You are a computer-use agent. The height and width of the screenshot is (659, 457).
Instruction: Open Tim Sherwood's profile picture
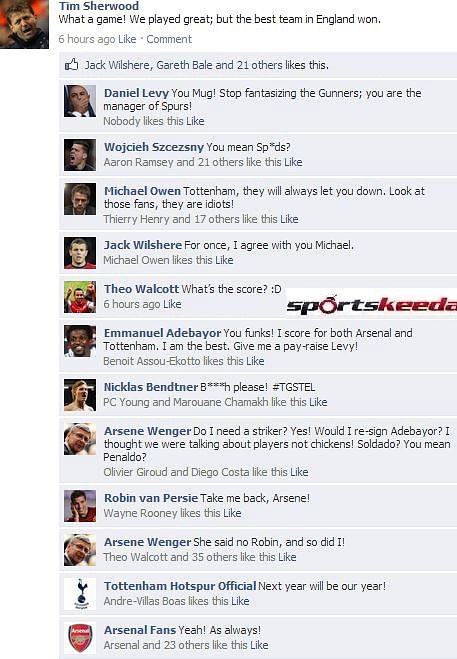tap(24, 24)
